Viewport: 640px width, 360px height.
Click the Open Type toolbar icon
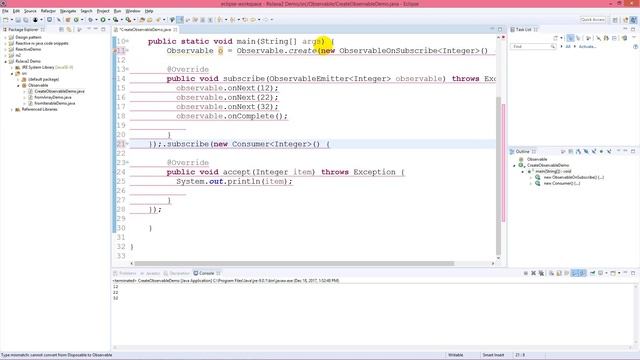[142, 20]
